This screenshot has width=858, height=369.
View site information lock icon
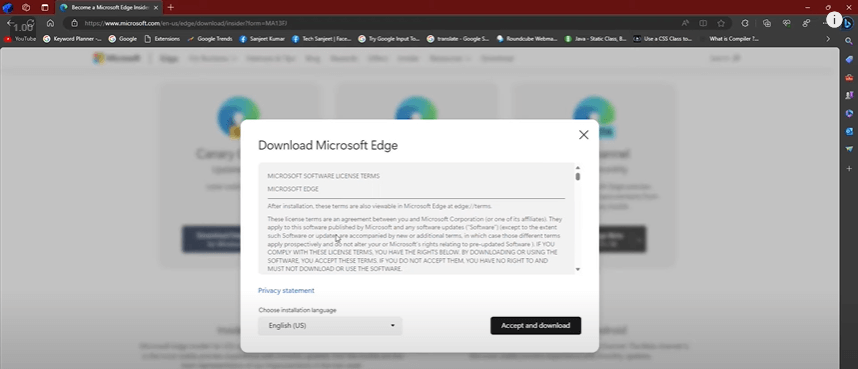tap(74, 23)
